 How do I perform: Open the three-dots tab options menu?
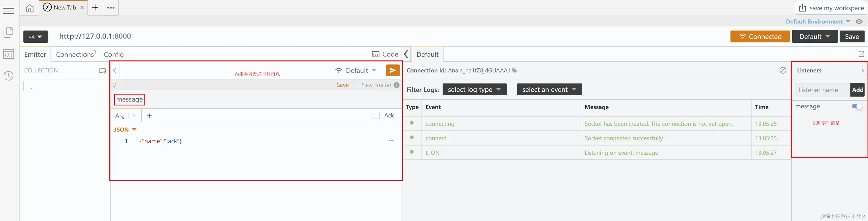coord(111,7)
